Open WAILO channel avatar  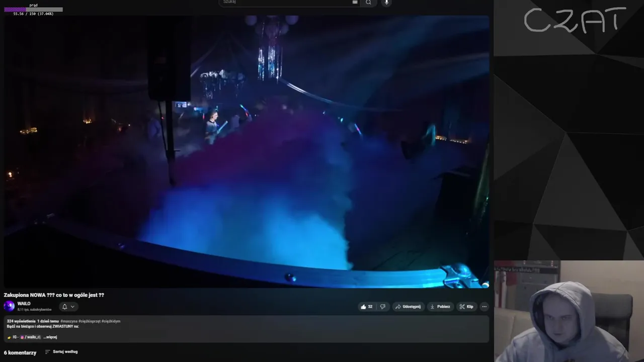9,306
